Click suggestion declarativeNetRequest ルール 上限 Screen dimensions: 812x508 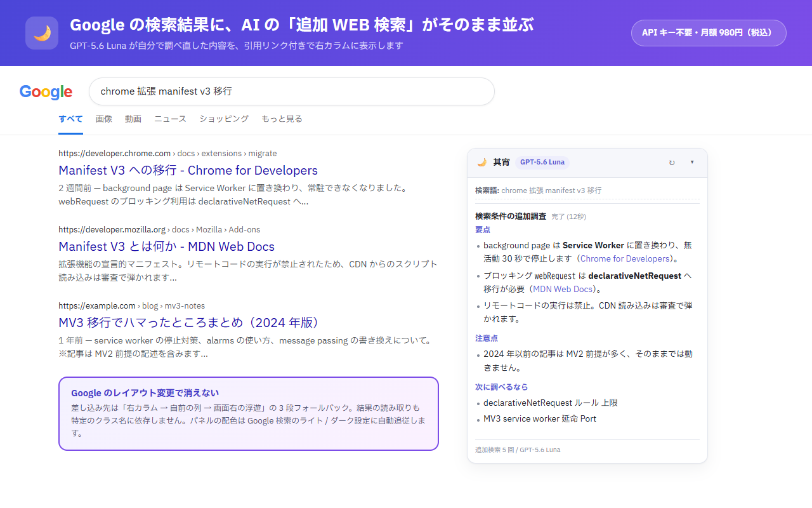(x=550, y=403)
